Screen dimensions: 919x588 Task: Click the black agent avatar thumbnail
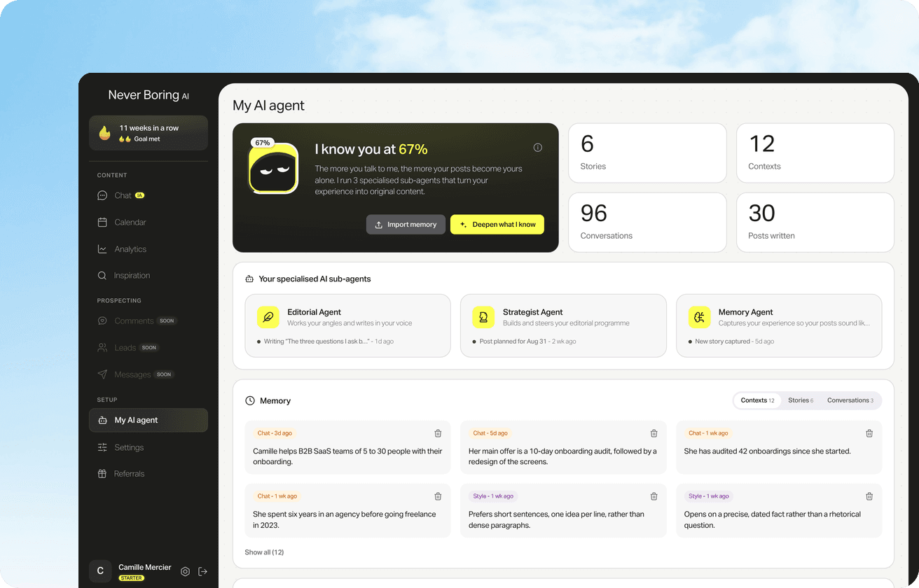[273, 168]
